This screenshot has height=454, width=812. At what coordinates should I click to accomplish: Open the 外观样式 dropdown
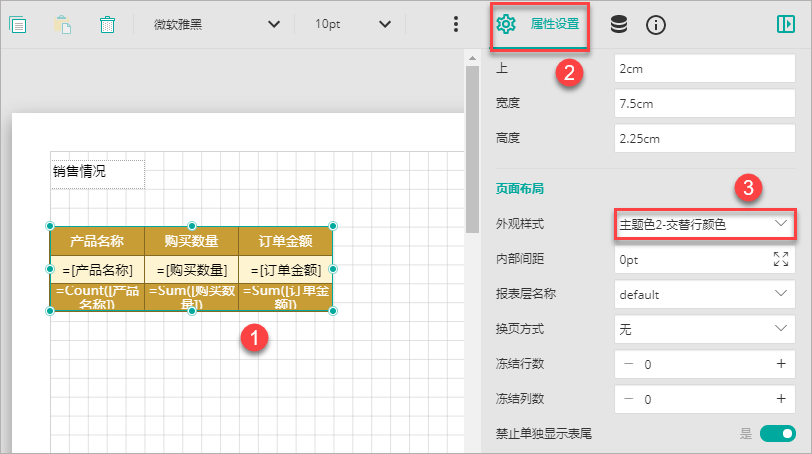coord(704,224)
